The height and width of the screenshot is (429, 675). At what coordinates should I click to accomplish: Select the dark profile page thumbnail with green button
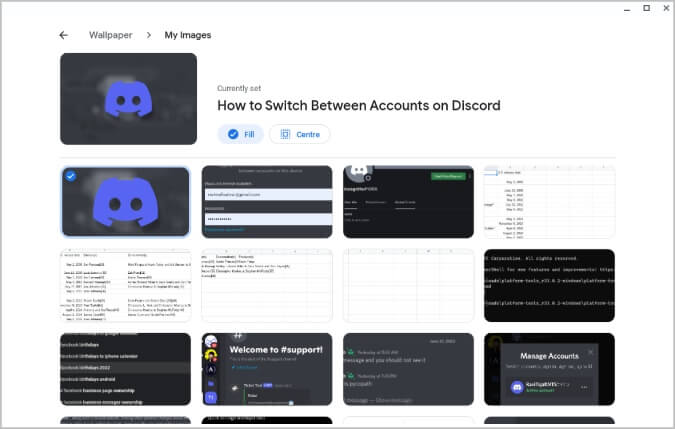(409, 202)
